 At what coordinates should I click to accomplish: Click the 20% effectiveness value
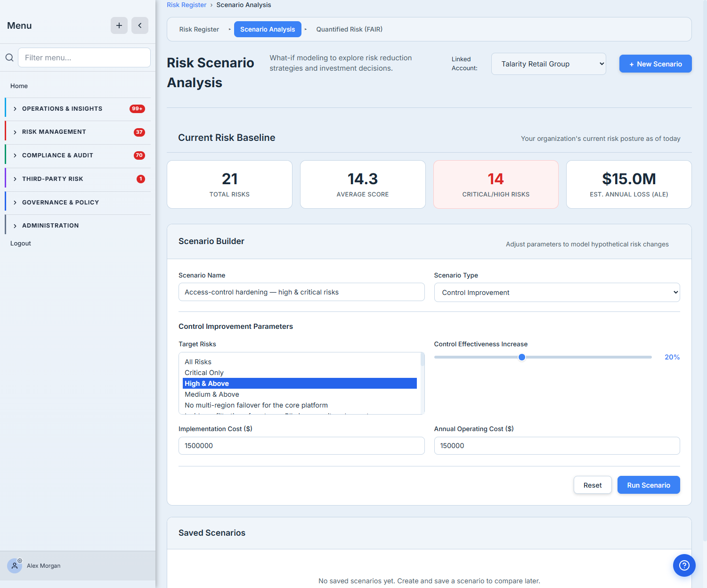click(x=672, y=357)
